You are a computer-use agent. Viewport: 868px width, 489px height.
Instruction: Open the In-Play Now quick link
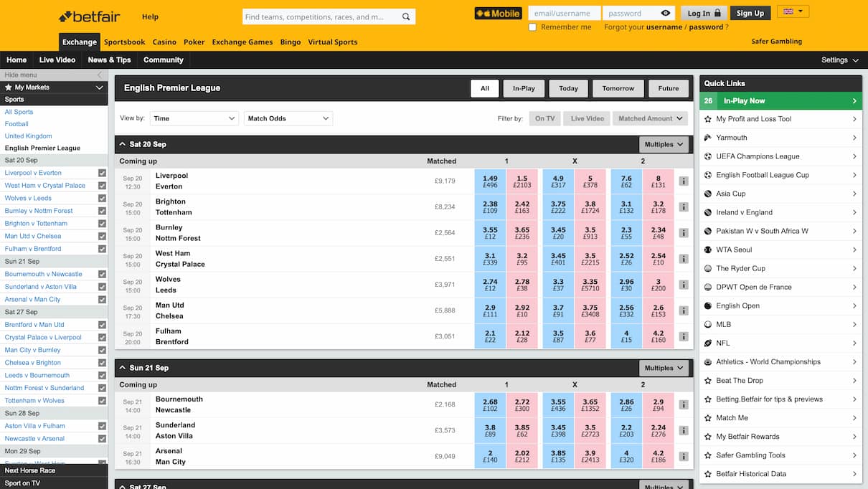coord(781,101)
